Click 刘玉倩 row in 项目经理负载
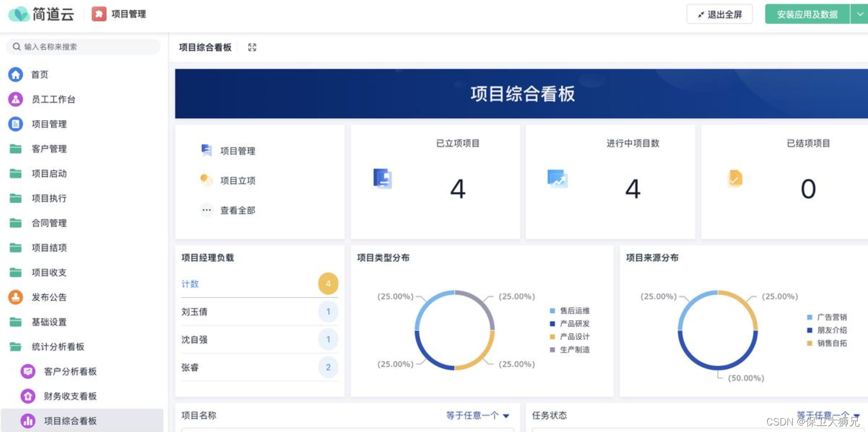Image resolution: width=868 pixels, height=432 pixels. pyautogui.click(x=259, y=312)
